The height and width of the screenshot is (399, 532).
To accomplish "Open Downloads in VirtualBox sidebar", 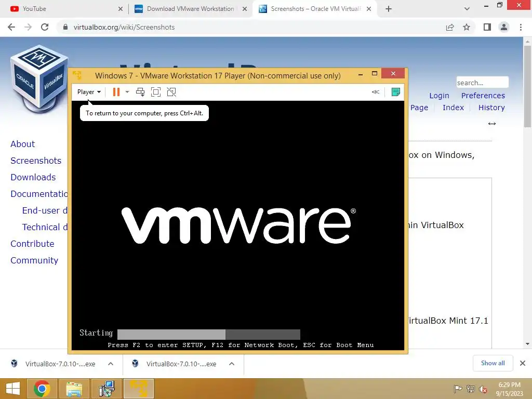I will coord(33,177).
